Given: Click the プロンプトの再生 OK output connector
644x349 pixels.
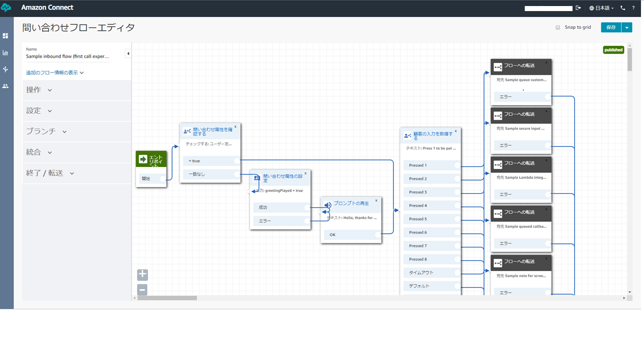Looking at the screenshot, I should [377, 234].
